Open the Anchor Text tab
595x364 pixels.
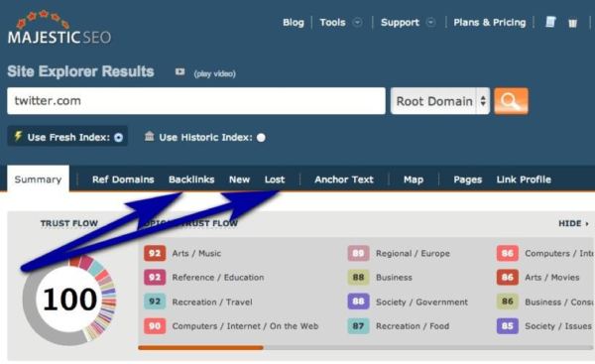[x=344, y=180]
